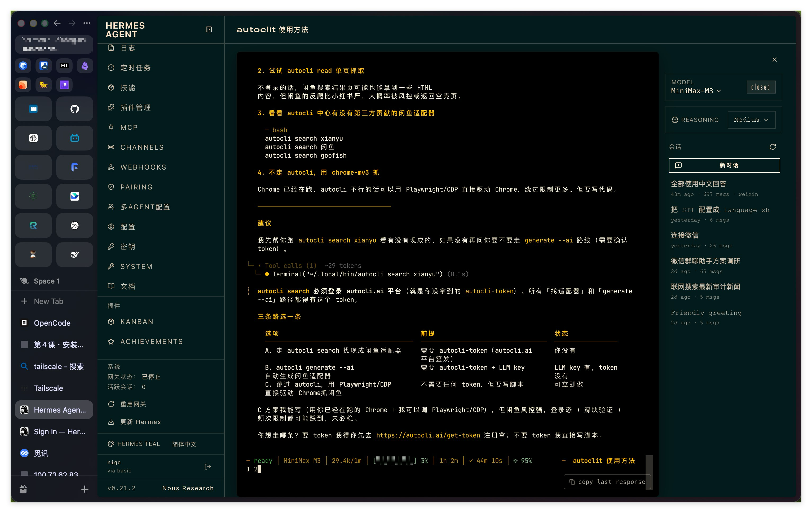Click the context usage progress bar 3%

395,461
